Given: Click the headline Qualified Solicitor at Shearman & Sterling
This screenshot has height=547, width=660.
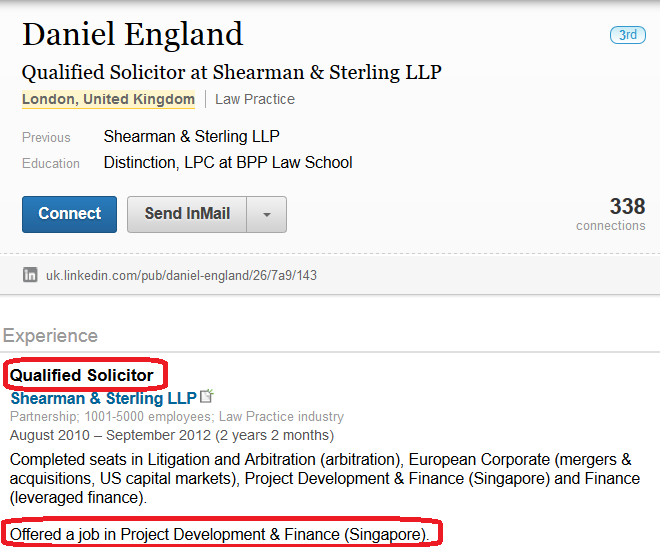Looking at the screenshot, I should tap(232, 72).
